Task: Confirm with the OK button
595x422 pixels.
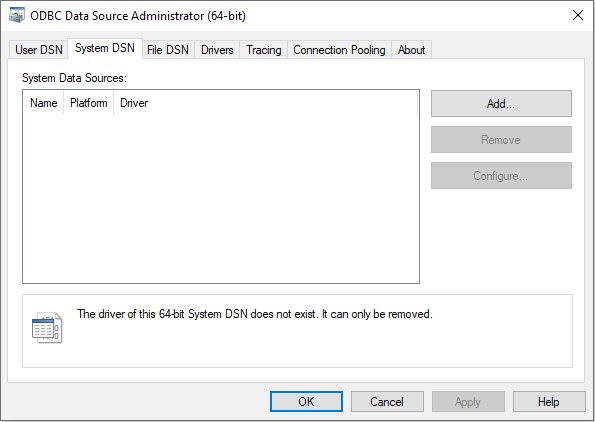Action: pos(306,402)
